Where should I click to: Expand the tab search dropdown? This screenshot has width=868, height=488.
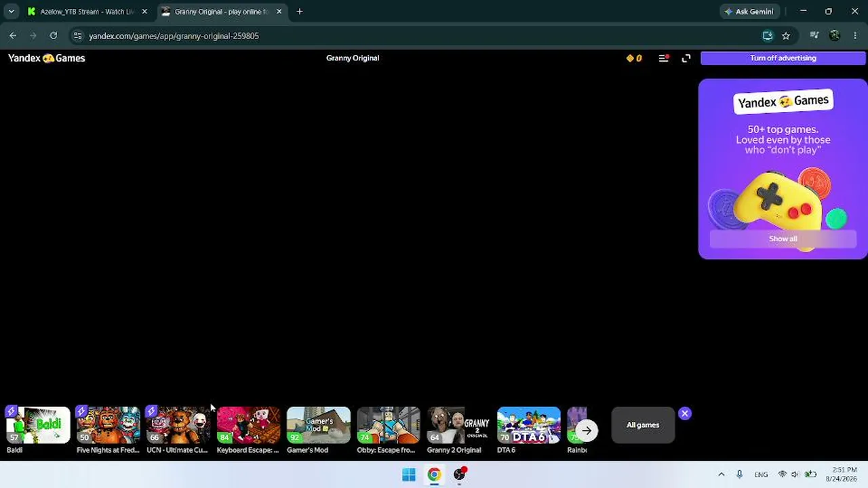(x=11, y=12)
